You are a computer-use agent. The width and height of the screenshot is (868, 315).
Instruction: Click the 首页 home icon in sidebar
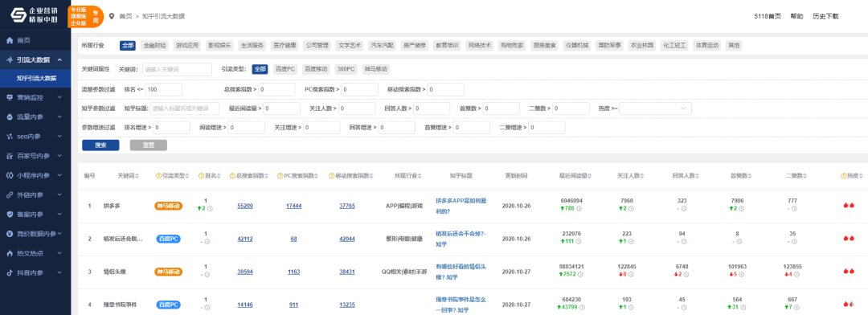click(10, 40)
